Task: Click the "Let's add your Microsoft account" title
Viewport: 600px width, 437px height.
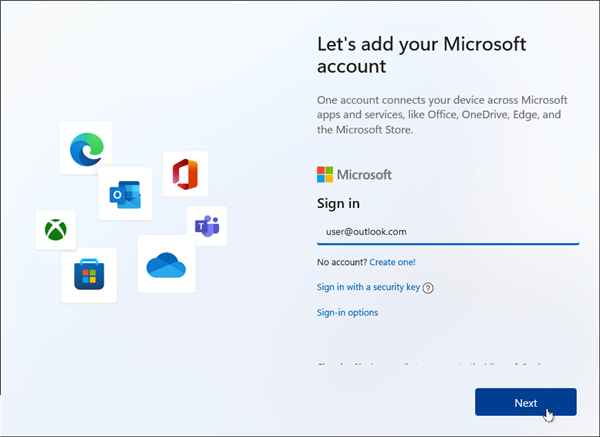Action: 422,55
